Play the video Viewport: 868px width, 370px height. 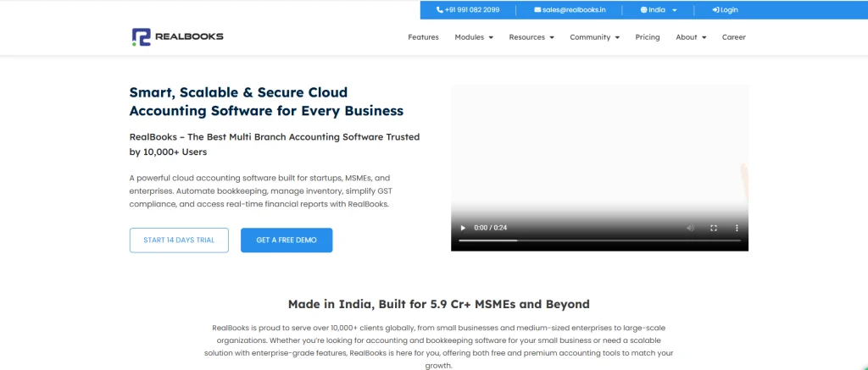464,228
